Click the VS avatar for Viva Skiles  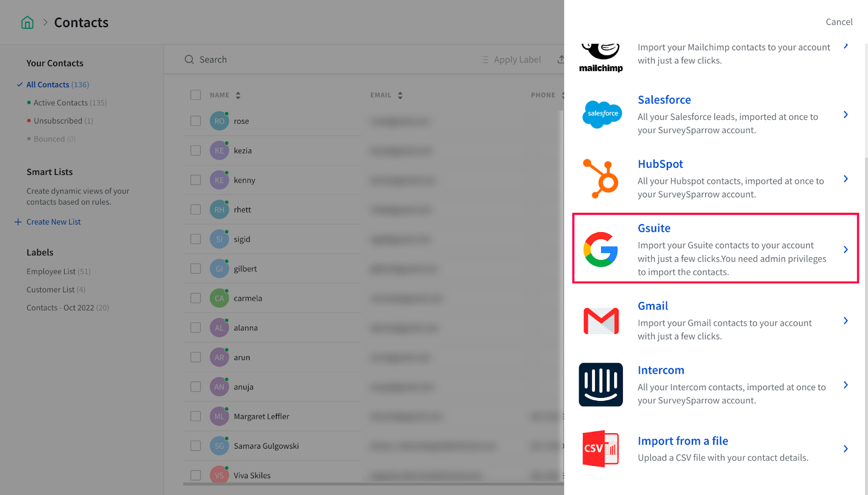coord(219,475)
